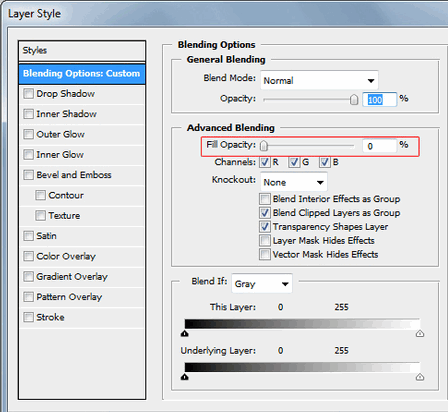Click the Fill Opacity slider handle
448x412 pixels.
pyautogui.click(x=264, y=146)
